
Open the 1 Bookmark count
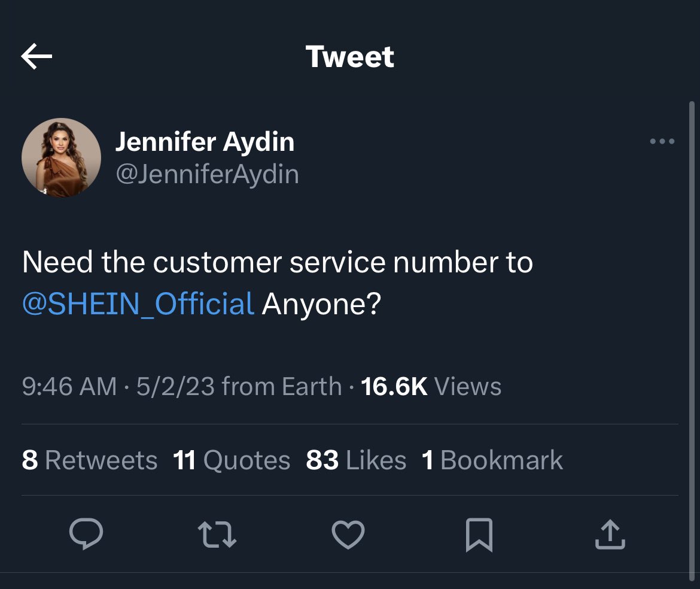click(492, 460)
